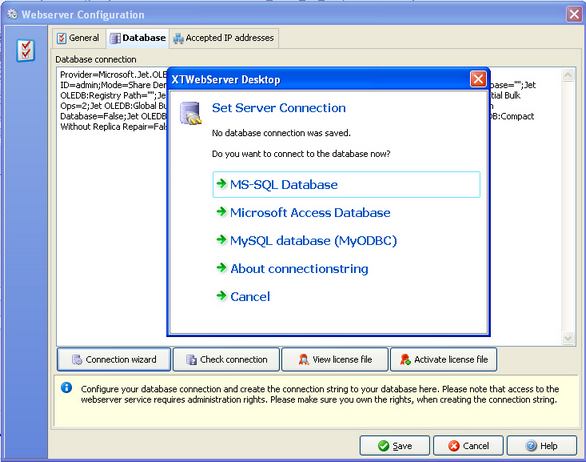
Task: Click 'Do you want to connect' question text
Action: click(301, 154)
